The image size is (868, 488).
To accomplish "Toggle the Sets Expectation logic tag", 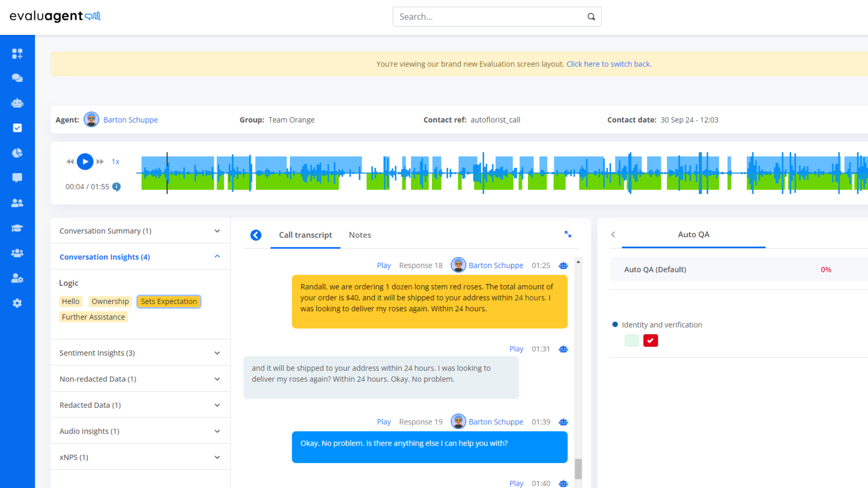I will (x=169, y=301).
